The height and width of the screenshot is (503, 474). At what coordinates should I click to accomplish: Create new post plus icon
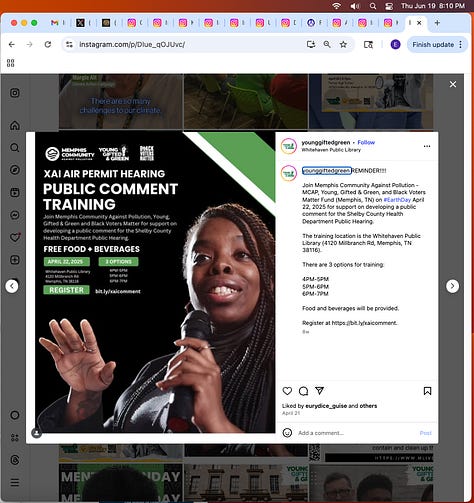(15, 260)
